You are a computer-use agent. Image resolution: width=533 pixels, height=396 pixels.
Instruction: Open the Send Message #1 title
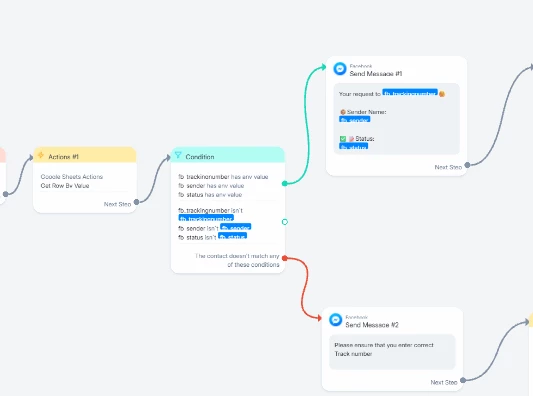tap(376, 74)
